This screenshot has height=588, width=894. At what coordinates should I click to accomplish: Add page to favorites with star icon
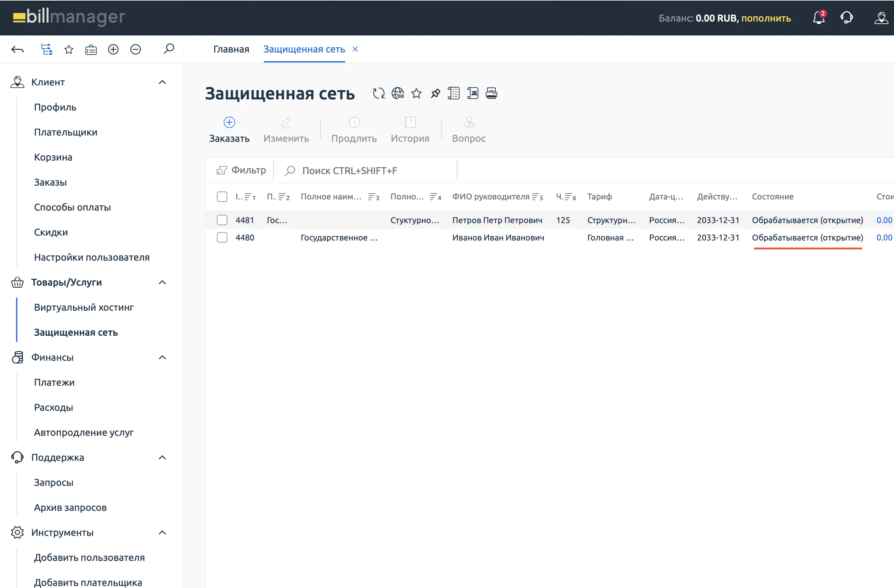(416, 93)
